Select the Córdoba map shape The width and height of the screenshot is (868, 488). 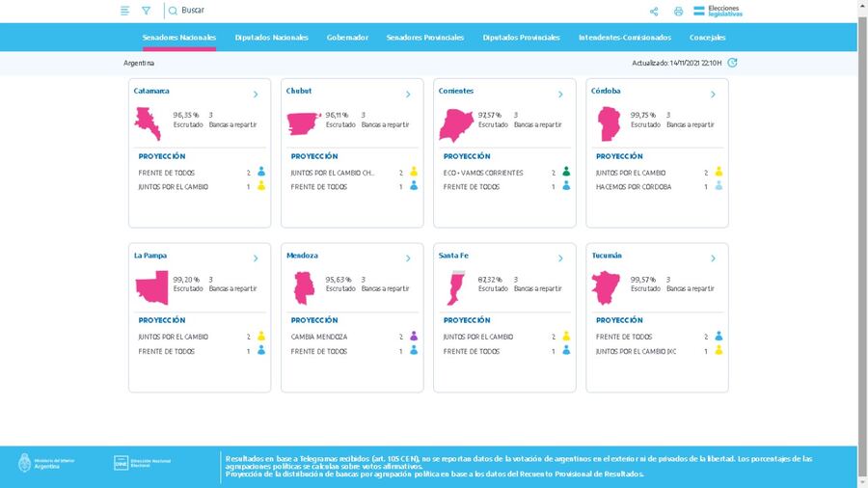click(x=609, y=124)
